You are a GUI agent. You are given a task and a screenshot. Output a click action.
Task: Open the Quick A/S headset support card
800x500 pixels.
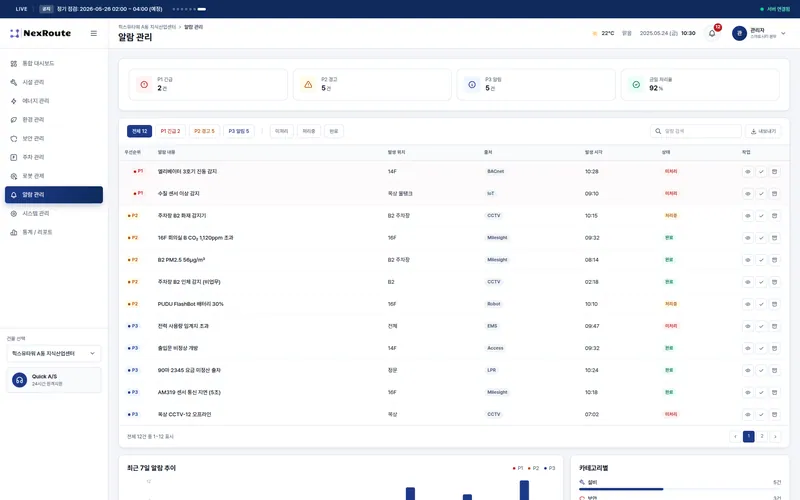(54, 380)
